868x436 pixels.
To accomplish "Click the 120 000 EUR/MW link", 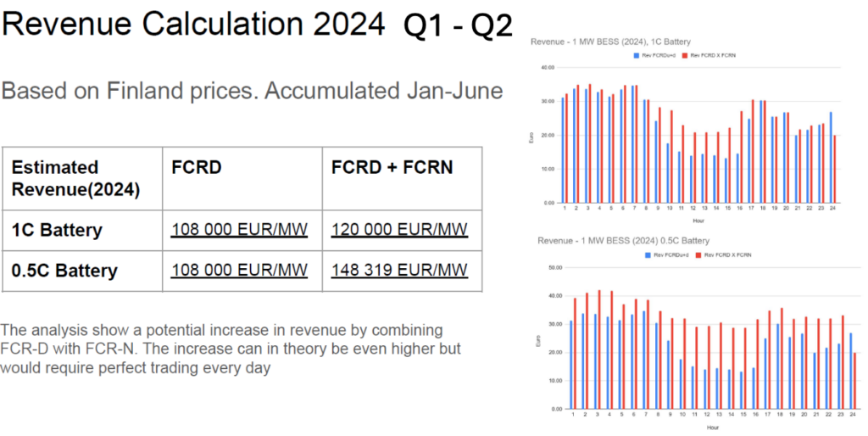I will coord(399,230).
